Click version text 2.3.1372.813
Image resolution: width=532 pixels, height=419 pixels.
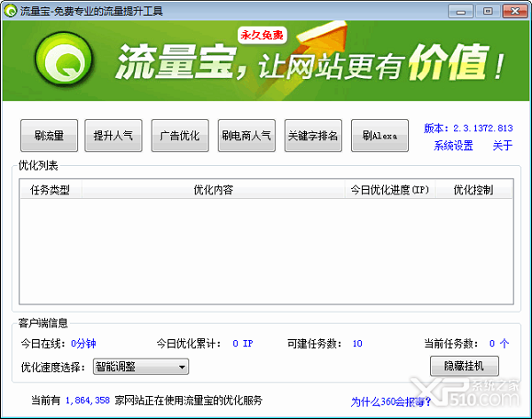(x=483, y=128)
